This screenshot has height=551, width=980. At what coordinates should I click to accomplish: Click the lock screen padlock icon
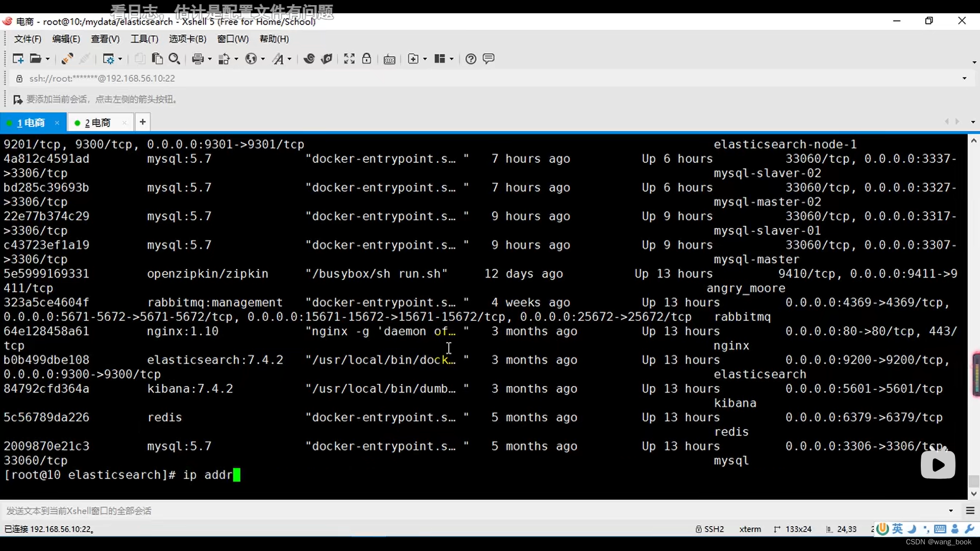[366, 59]
